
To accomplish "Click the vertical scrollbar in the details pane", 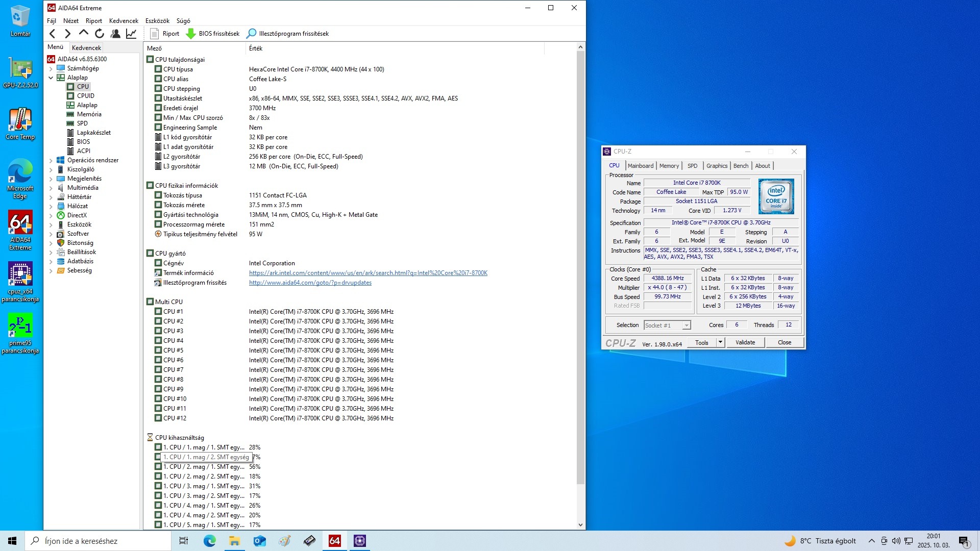I will (580, 265).
